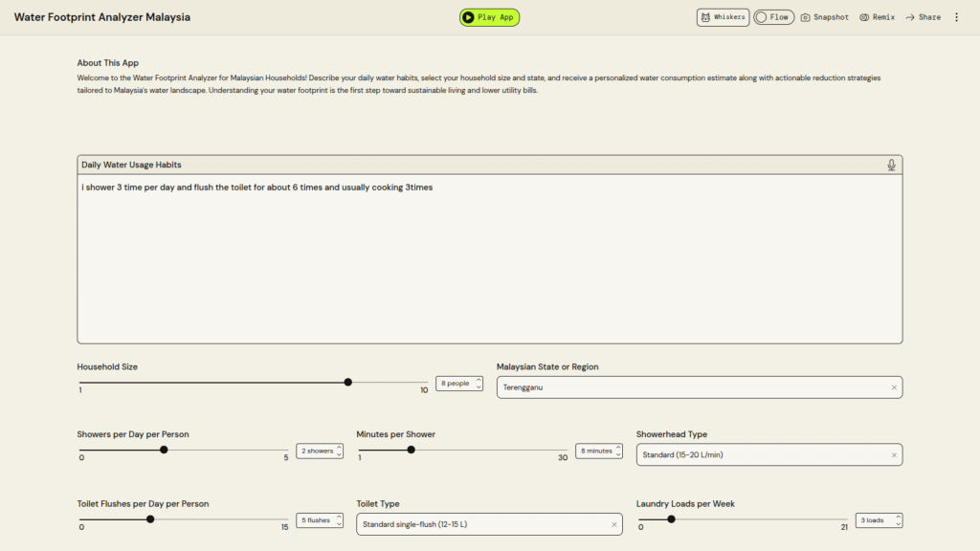Click the Whiskers cat icon button

click(x=723, y=17)
